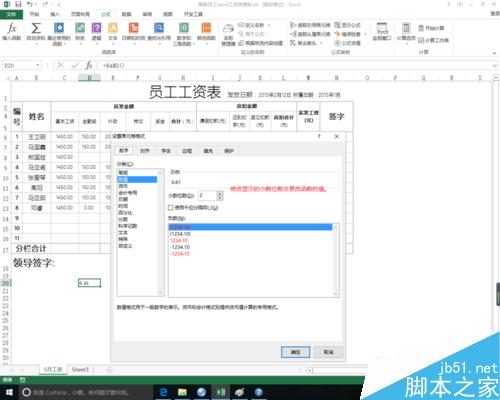This screenshot has height=400, width=500.
Task: Switch to the Alignment tab in Format Cells
Action: [x=145, y=151]
